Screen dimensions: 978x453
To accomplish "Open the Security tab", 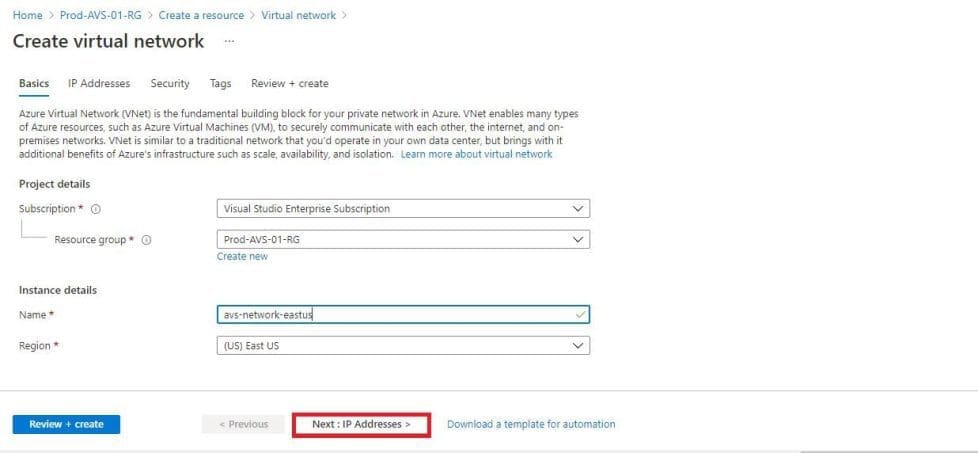I will click(x=170, y=84).
